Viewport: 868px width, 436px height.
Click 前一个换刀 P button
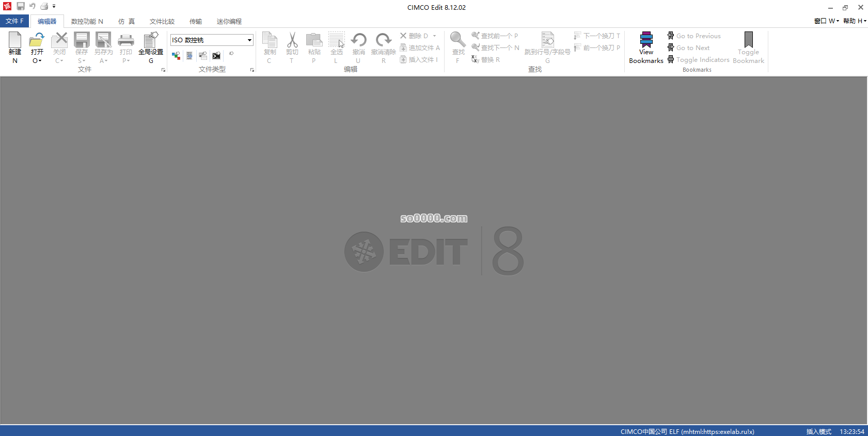(x=597, y=47)
